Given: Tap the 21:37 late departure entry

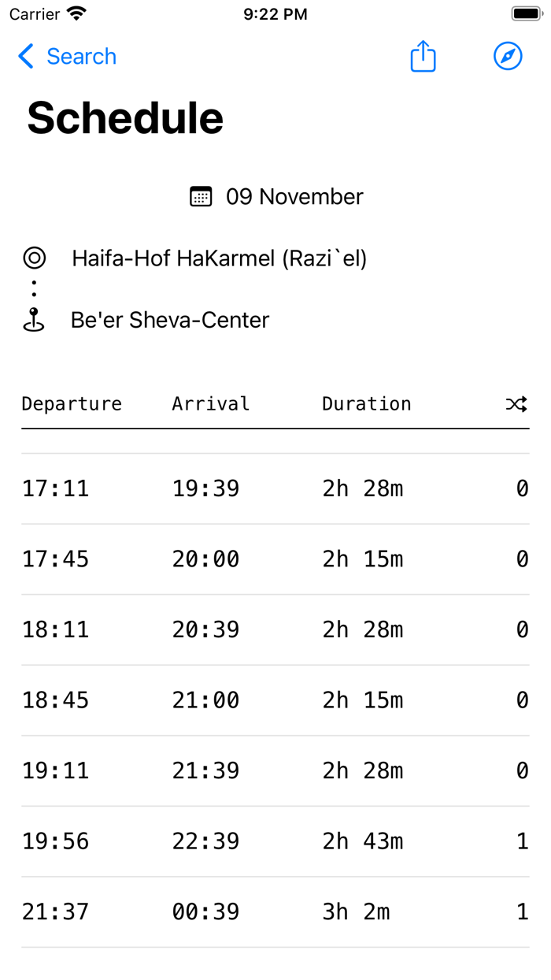Looking at the screenshot, I should (275, 911).
